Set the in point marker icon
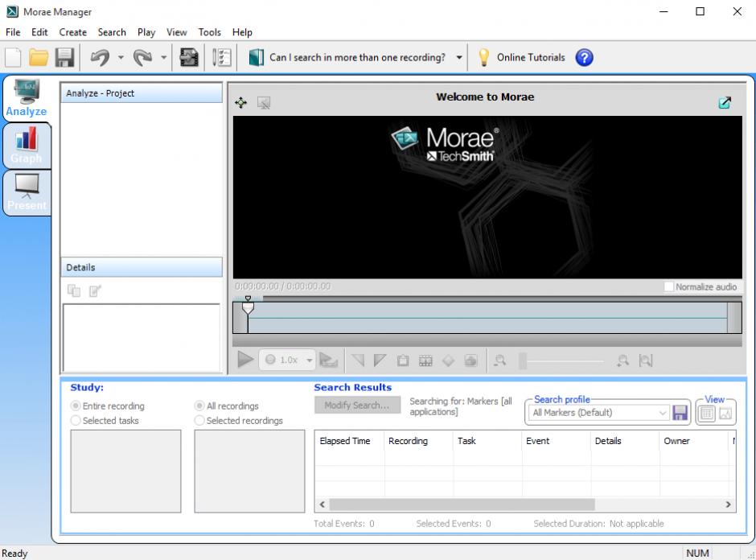This screenshot has height=560, width=756. pos(358,360)
